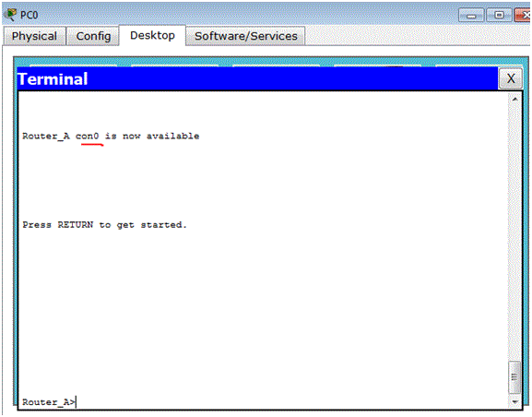Select the Desktop tab
532x417 pixels.
152,35
